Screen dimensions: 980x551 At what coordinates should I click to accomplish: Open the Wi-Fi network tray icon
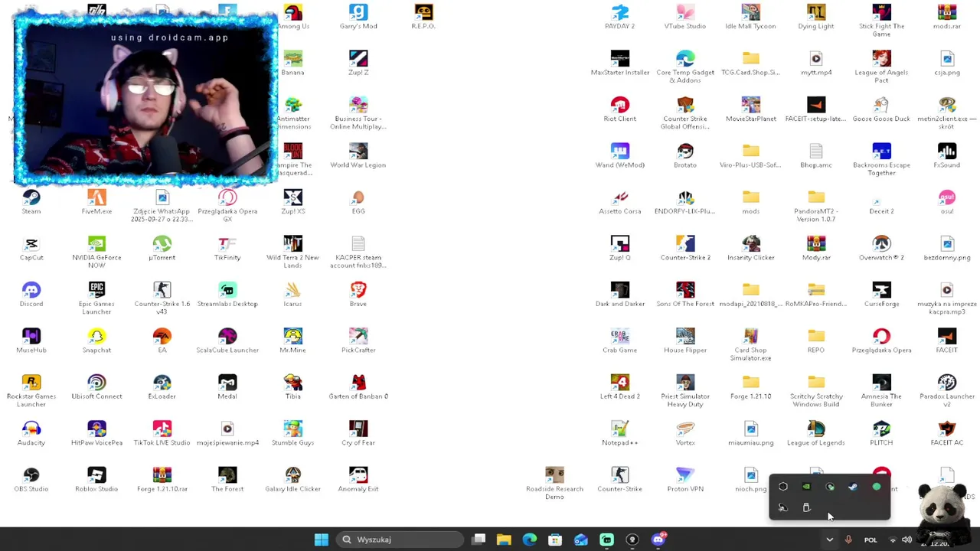(x=892, y=540)
